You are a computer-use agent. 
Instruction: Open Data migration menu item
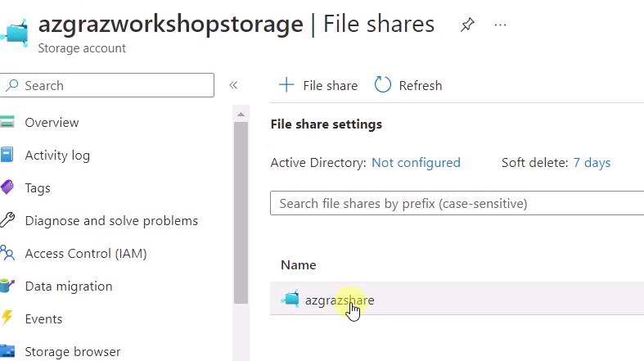coord(69,286)
